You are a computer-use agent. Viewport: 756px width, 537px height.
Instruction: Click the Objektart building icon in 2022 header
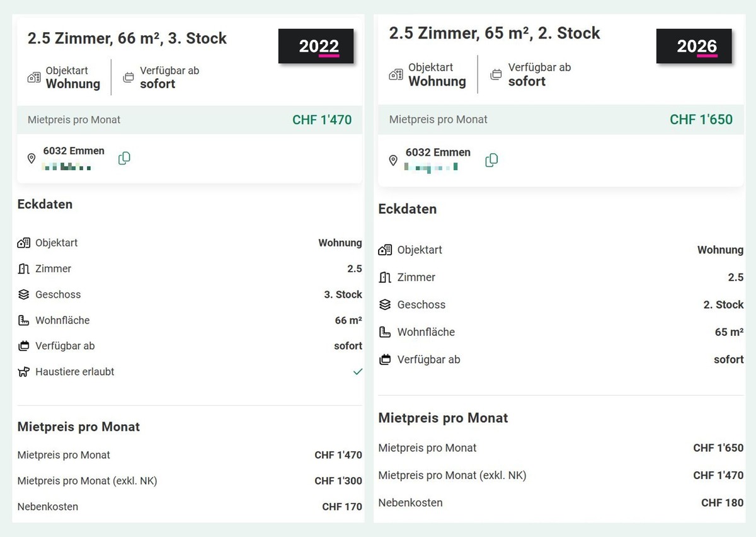click(x=34, y=78)
